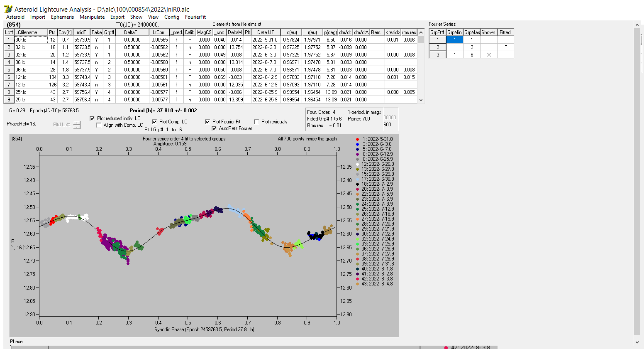Click the rms res column header
The height and width of the screenshot is (349, 644).
point(409,32)
